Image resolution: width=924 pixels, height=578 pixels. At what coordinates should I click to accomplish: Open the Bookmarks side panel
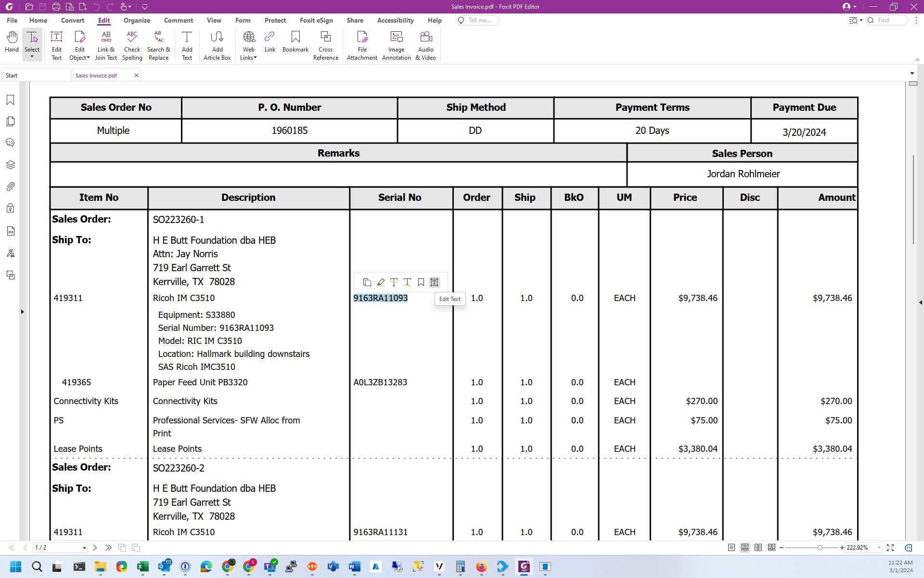pos(10,100)
